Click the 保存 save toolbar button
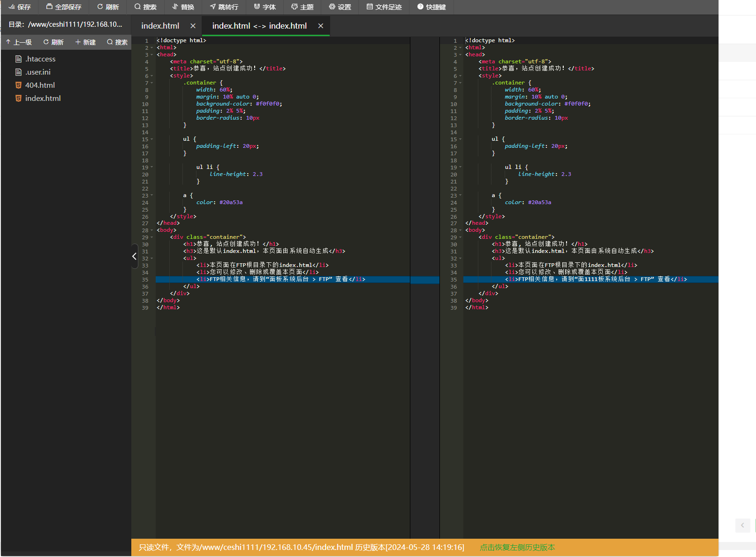The image size is (756, 557). coord(20,7)
